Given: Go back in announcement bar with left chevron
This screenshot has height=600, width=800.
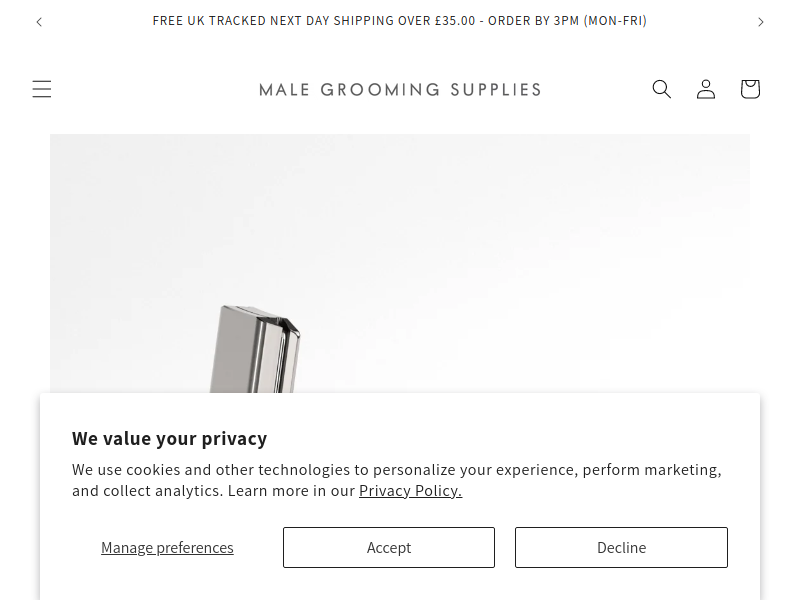Looking at the screenshot, I should point(39,21).
